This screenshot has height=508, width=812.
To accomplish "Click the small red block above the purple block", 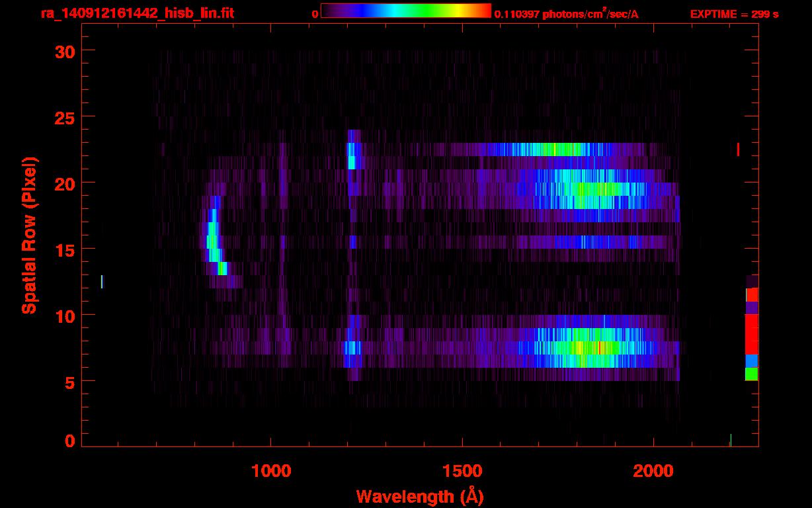I will [752, 295].
